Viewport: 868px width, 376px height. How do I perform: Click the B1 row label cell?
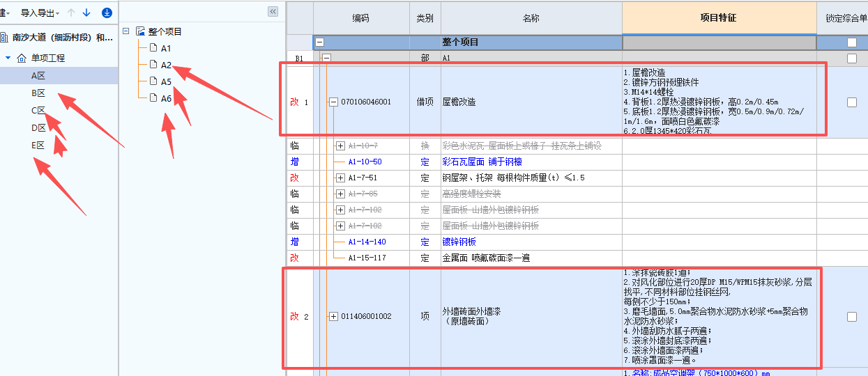[x=300, y=58]
